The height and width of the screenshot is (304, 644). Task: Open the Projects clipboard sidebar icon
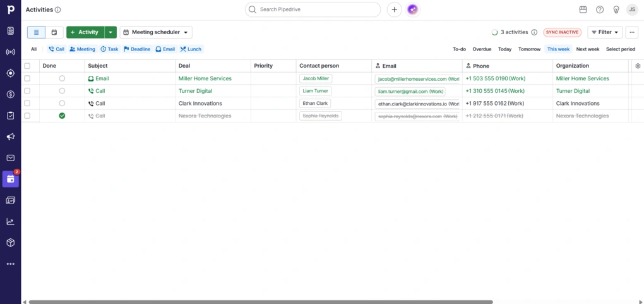11,116
